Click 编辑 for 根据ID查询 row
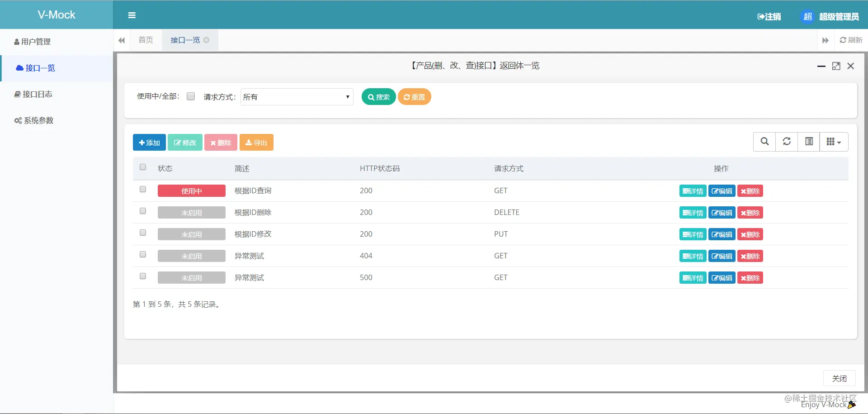This screenshot has width=868, height=414. click(722, 191)
